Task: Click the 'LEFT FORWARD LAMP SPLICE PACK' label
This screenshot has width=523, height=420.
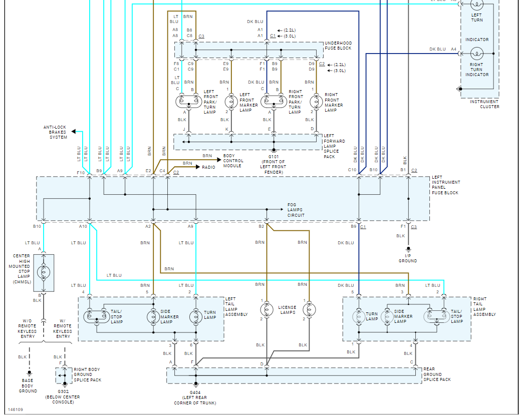Action: click(334, 146)
